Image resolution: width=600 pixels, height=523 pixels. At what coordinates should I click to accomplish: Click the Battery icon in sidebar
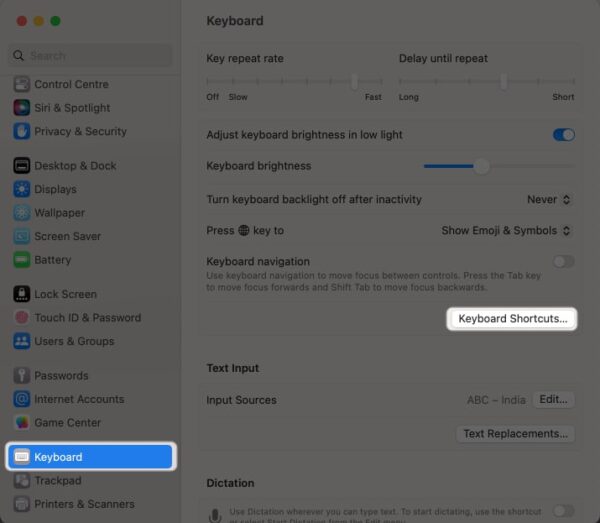pos(21,260)
